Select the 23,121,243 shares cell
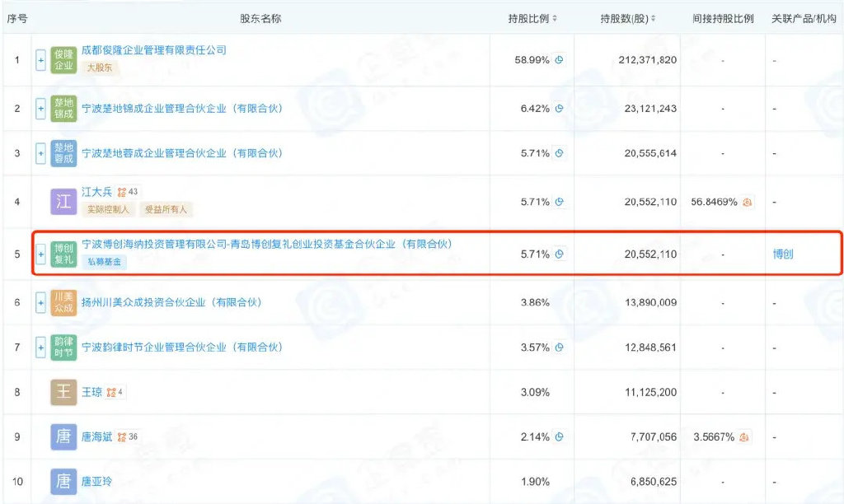Image resolution: width=844 pixels, height=504 pixels. [650, 108]
